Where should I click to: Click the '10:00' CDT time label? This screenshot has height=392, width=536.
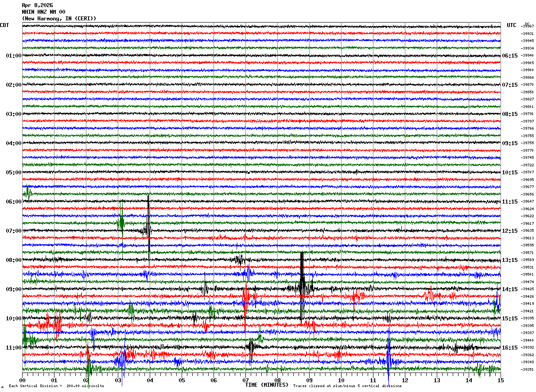click(14, 319)
